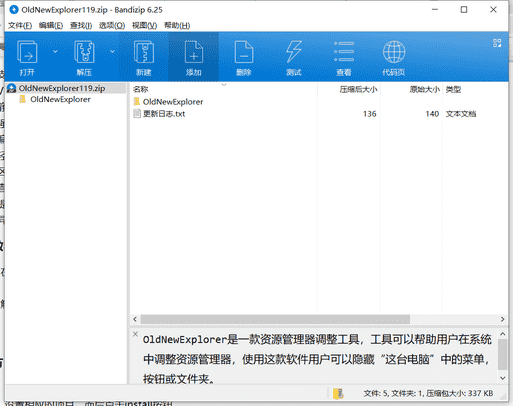Image resolution: width=513 pixels, height=406 pixels.
Task: Click the folder icon in the file list
Action: tap(137, 101)
